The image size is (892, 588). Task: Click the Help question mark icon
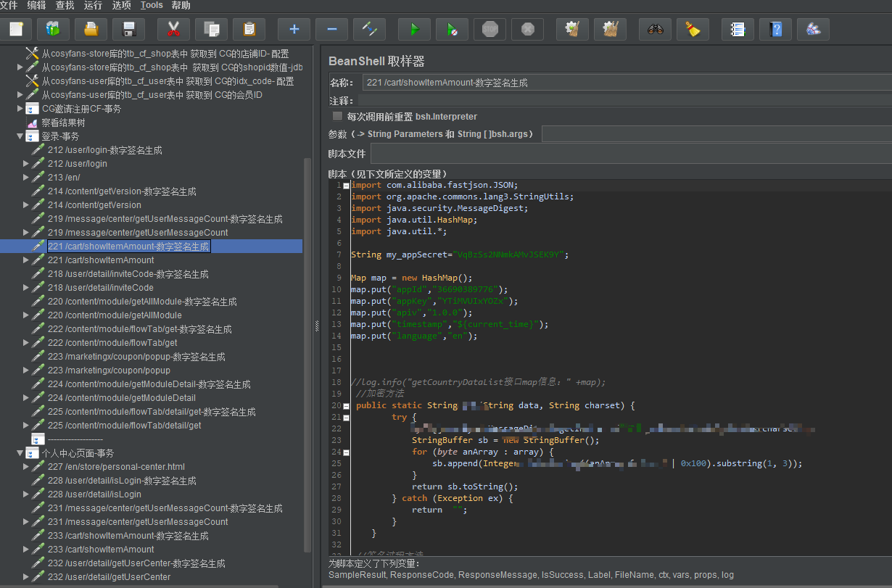click(x=776, y=29)
